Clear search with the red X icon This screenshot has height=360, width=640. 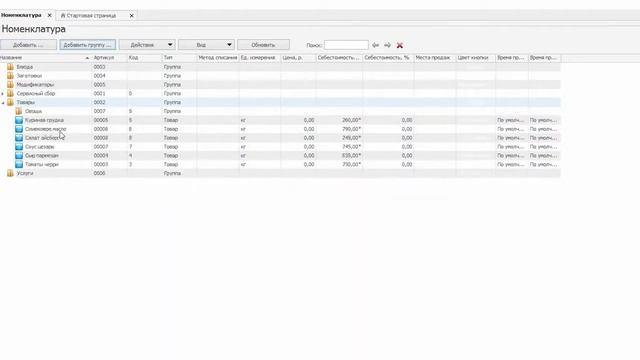tap(400, 45)
